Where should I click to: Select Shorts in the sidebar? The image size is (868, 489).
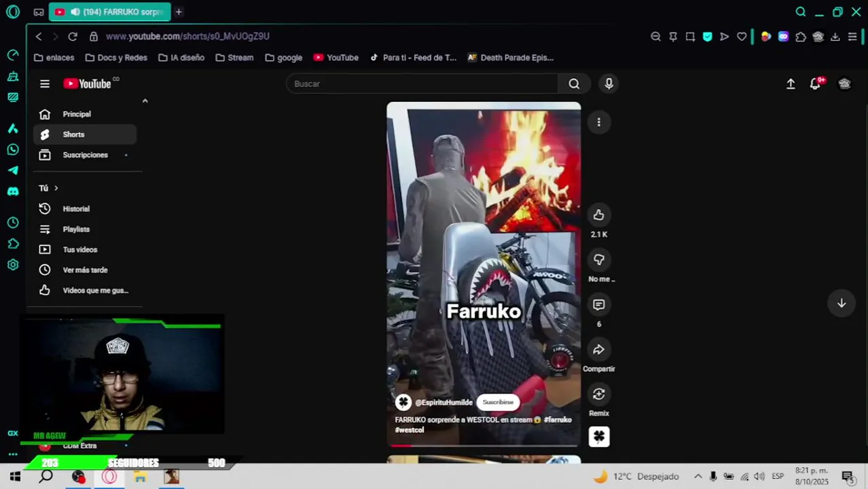click(x=85, y=134)
